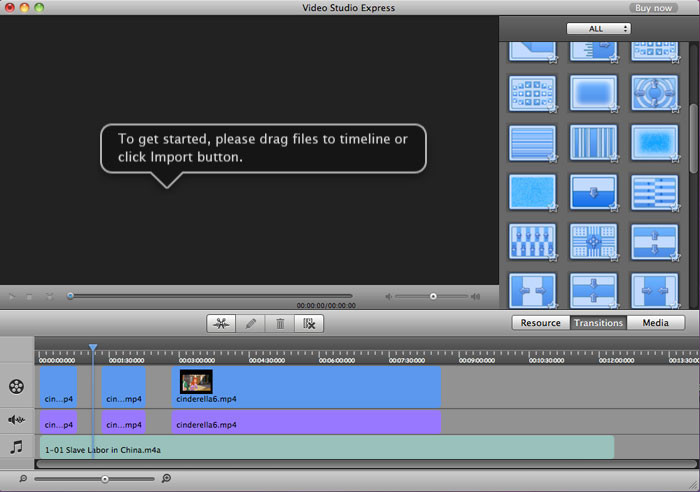Select the second video clip labeled cin...mp4
The height and width of the screenshot is (492, 700).
coord(124,387)
